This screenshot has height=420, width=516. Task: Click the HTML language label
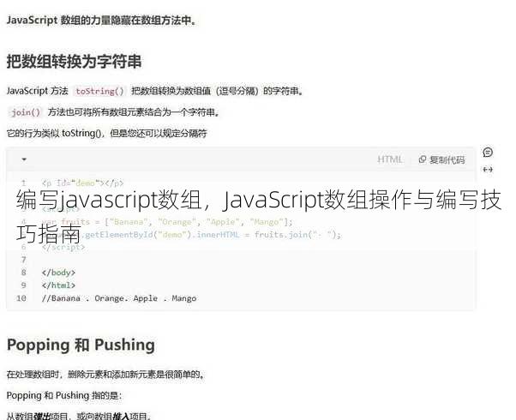[390, 159]
